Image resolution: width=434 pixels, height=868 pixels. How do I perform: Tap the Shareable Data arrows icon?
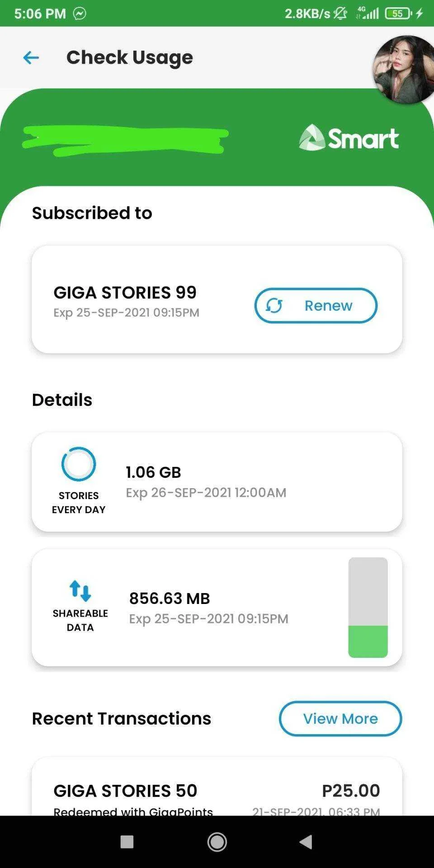80,591
